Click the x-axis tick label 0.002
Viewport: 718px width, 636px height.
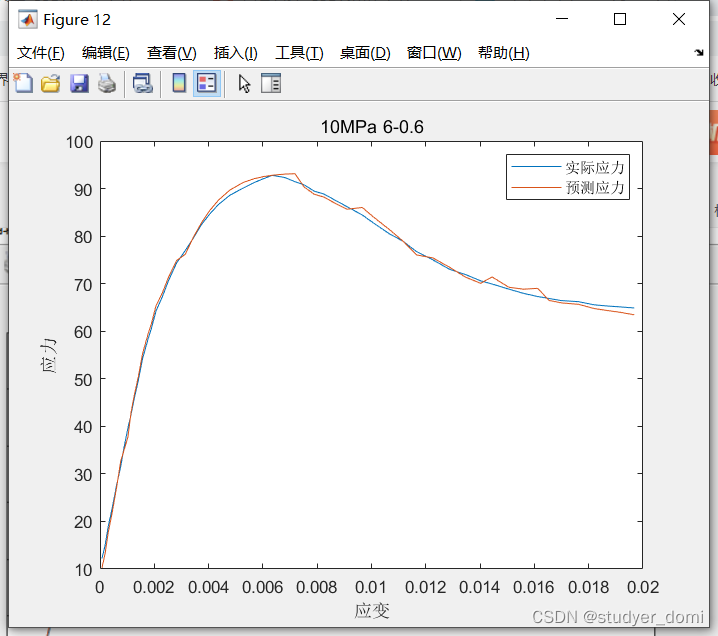pyautogui.click(x=153, y=587)
